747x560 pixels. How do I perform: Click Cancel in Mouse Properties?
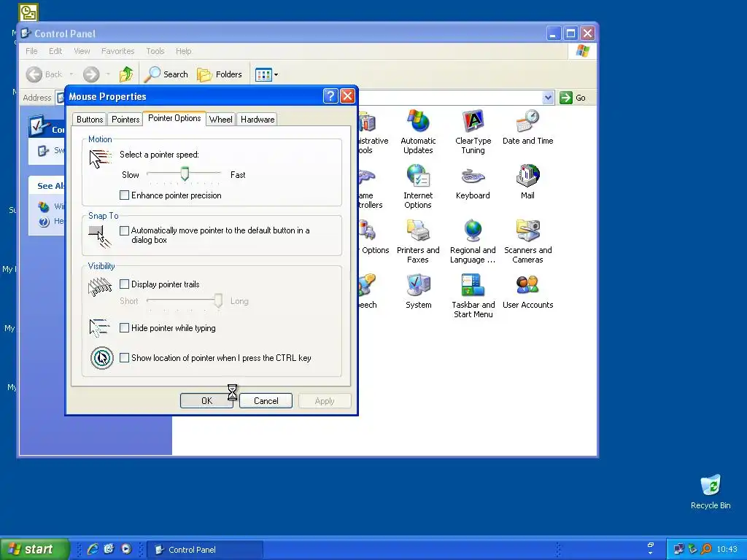[266, 400]
